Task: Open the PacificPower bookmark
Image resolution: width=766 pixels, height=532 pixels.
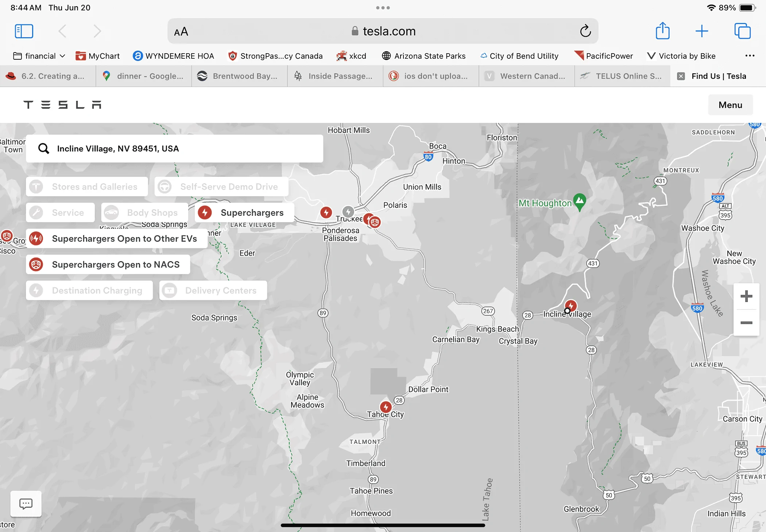Action: [x=603, y=56]
